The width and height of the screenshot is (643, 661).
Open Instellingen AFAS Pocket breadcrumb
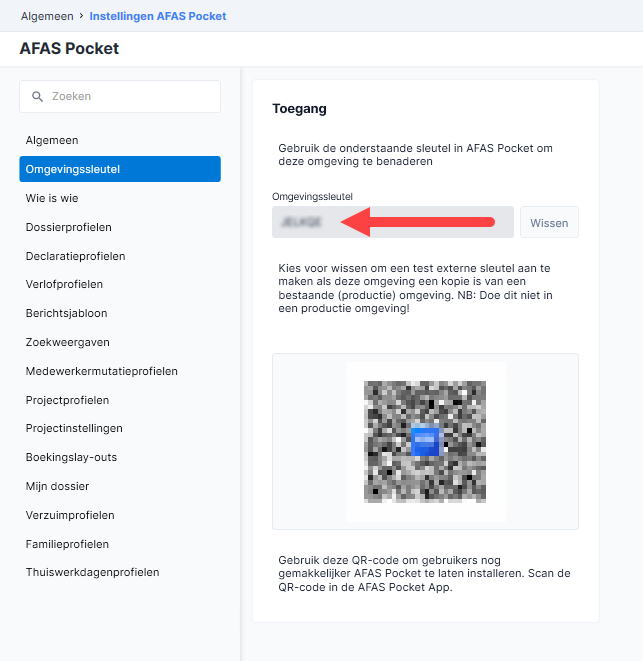[x=158, y=16]
